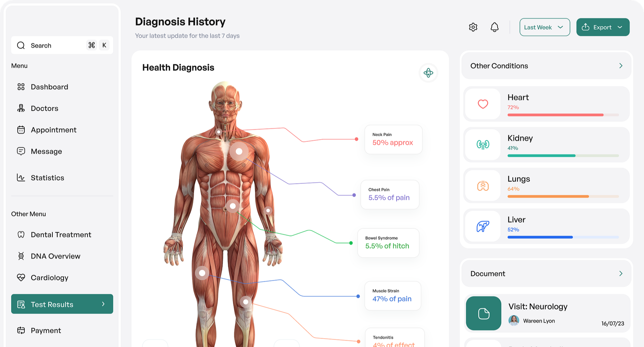Click the rotate 3D model icon
Viewport: 644px width, 347px height.
(428, 73)
